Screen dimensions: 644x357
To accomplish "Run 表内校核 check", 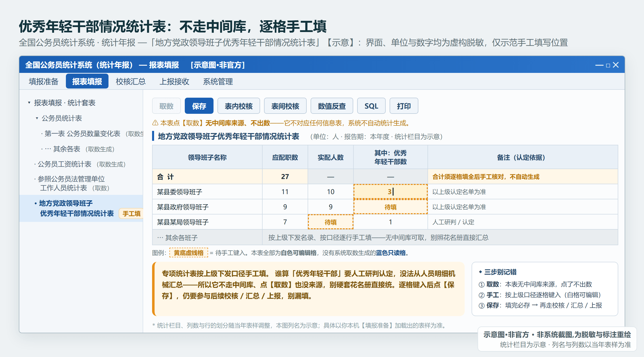I will pyautogui.click(x=239, y=106).
